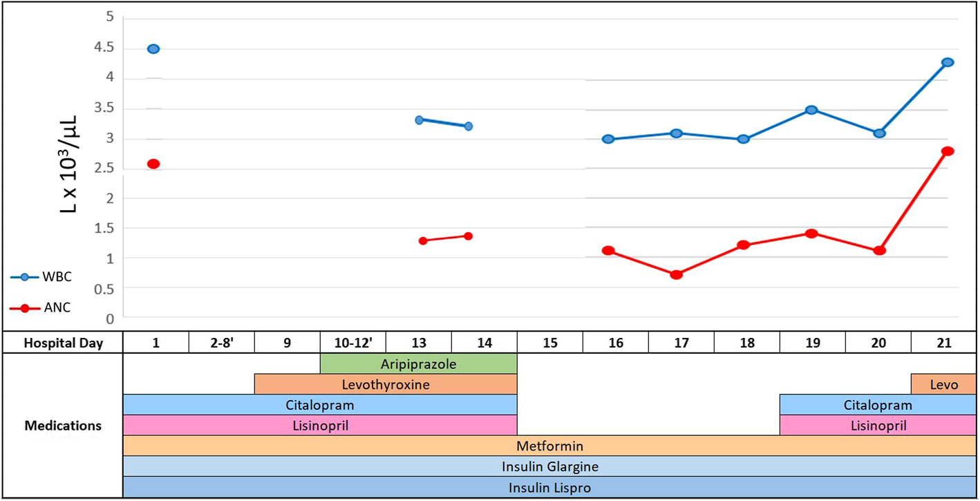Screen dimensions: 980x501
Task: Click the WBC legend text
Action: 57,276
